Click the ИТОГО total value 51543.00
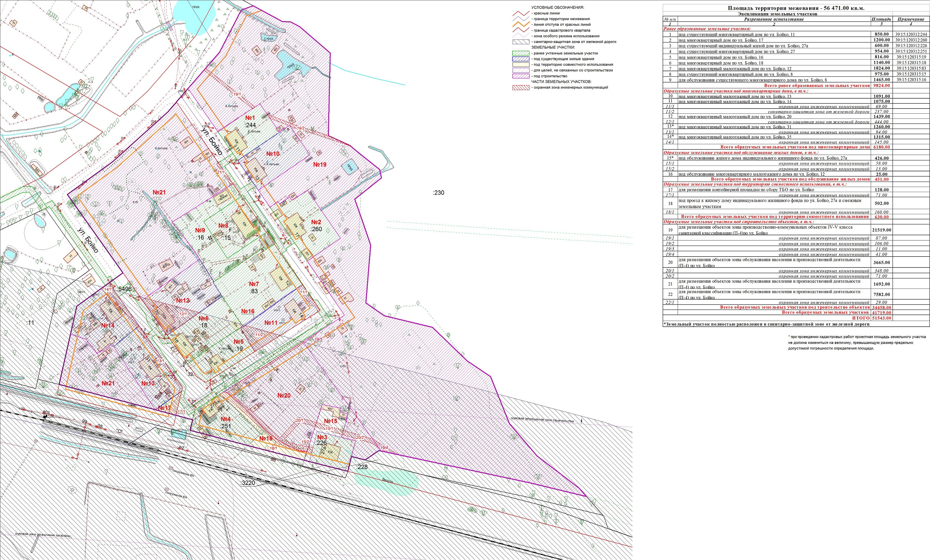This screenshot has width=930, height=560. tap(881, 318)
